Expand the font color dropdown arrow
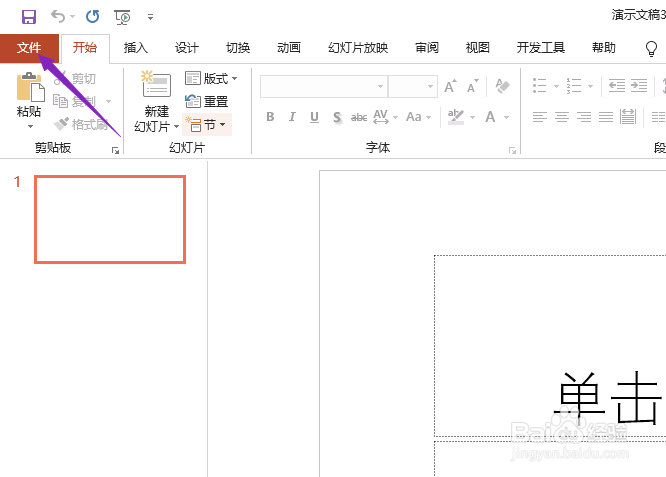Viewport: 666px width, 477px height. [506, 117]
